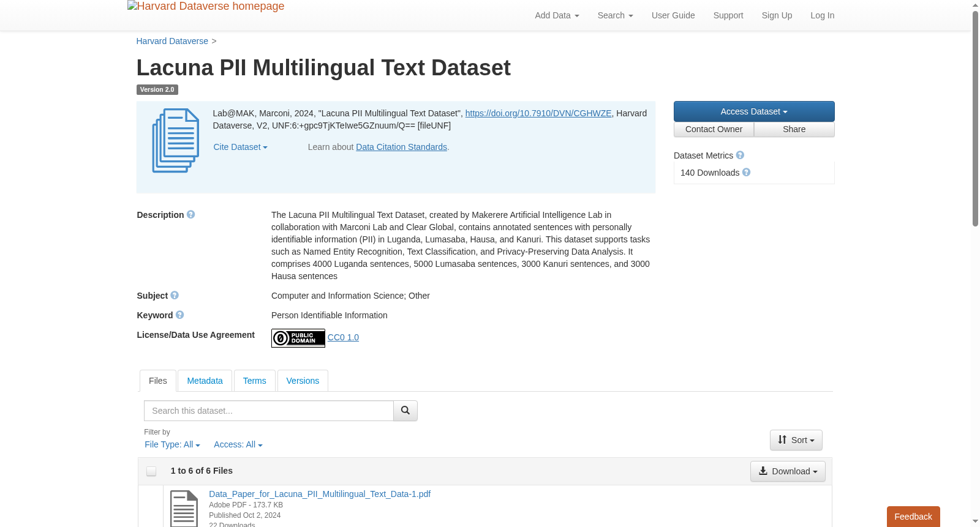This screenshot has height=527, width=980.
Task: Switch to the Terms tab
Action: click(x=255, y=381)
